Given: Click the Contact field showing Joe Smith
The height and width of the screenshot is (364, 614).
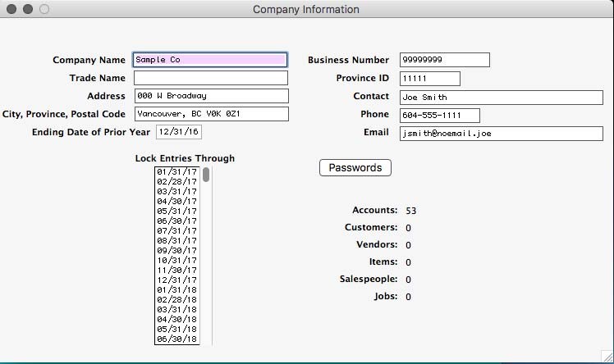Looking at the screenshot, I should (501, 97).
